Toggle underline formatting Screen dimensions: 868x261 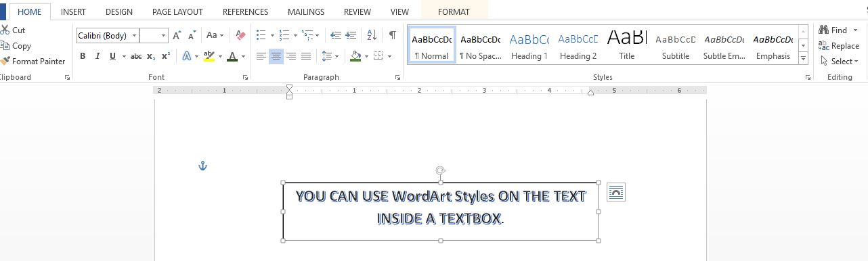click(x=112, y=56)
